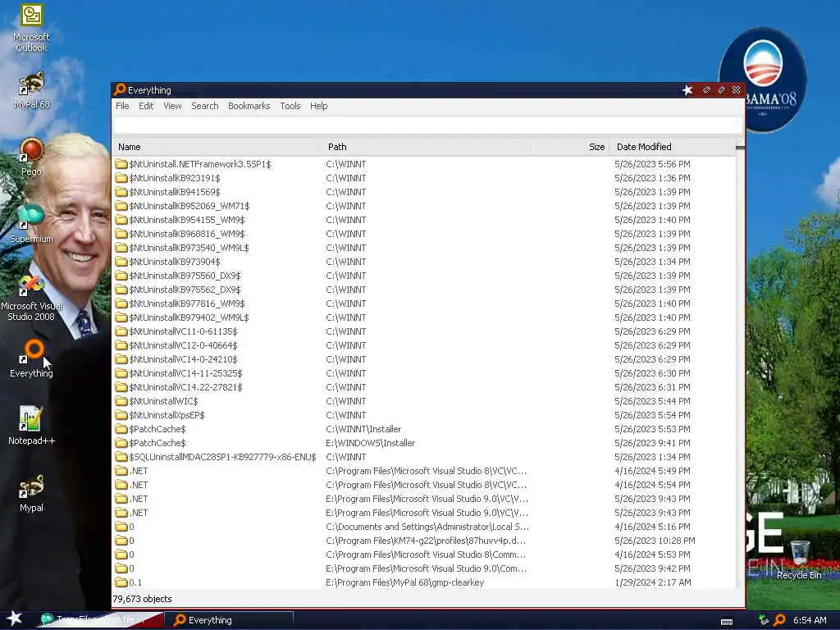
Task: Select $PatchCache$ in C:\WINNT\Installer
Action: 157,428
